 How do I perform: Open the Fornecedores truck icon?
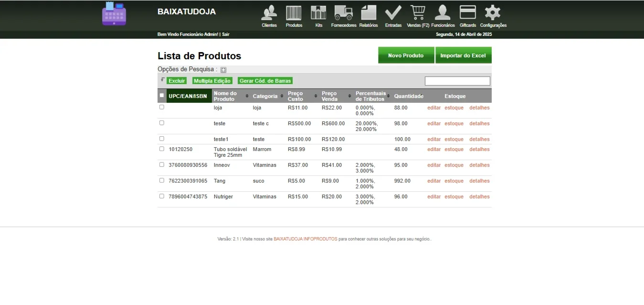344,16
